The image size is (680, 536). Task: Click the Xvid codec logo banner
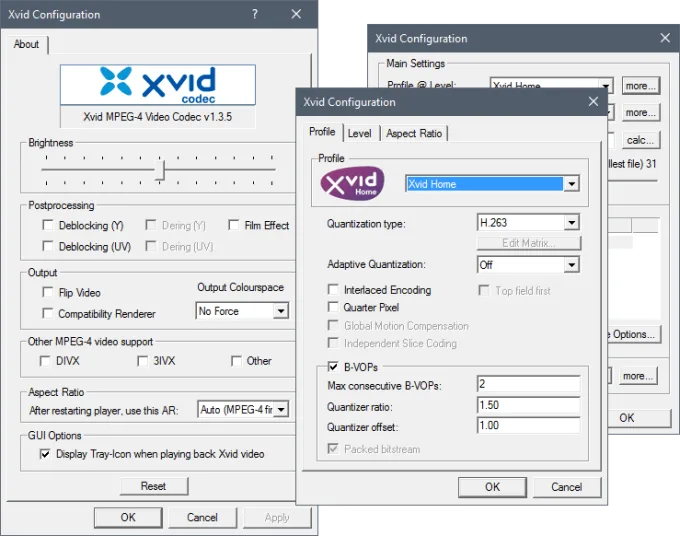pyautogui.click(x=159, y=85)
